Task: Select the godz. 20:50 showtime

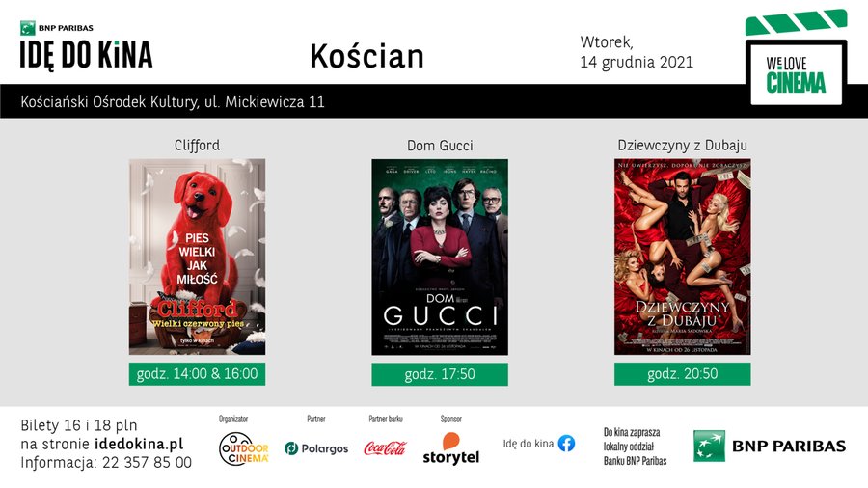Action: 683,374
